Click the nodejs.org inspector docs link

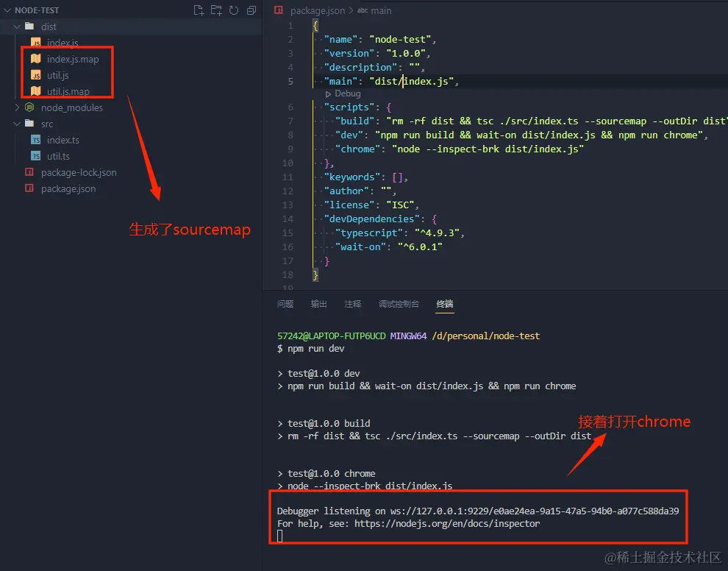447,524
